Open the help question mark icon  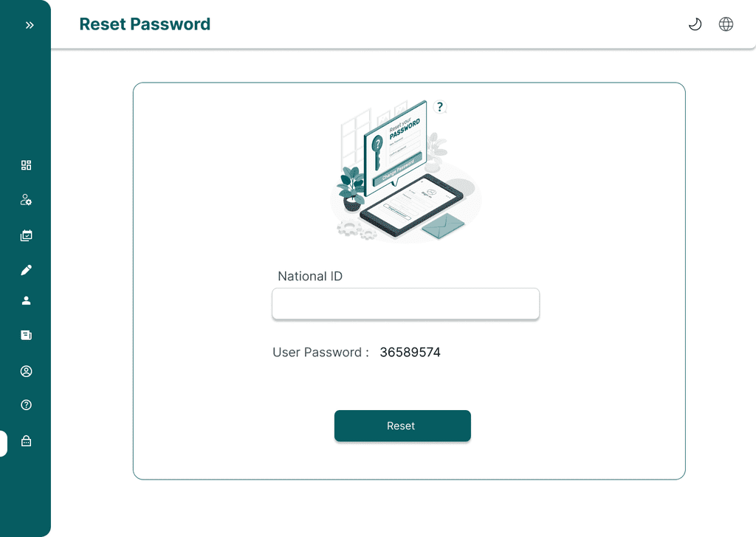(27, 405)
